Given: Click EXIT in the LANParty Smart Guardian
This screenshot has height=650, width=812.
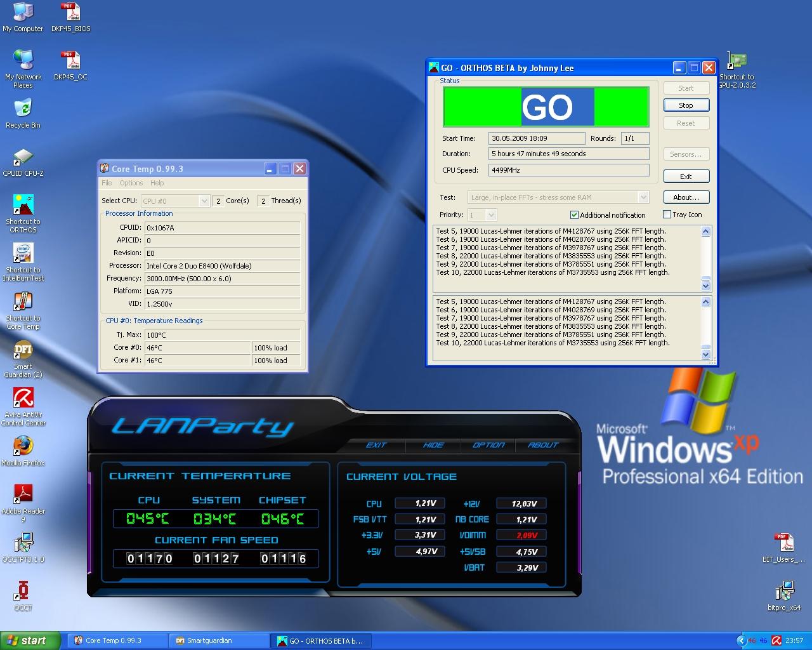Looking at the screenshot, I should click(376, 445).
